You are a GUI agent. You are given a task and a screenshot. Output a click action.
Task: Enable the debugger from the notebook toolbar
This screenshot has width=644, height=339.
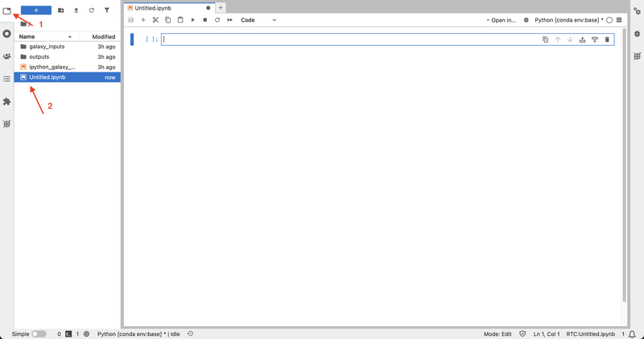tap(526, 20)
